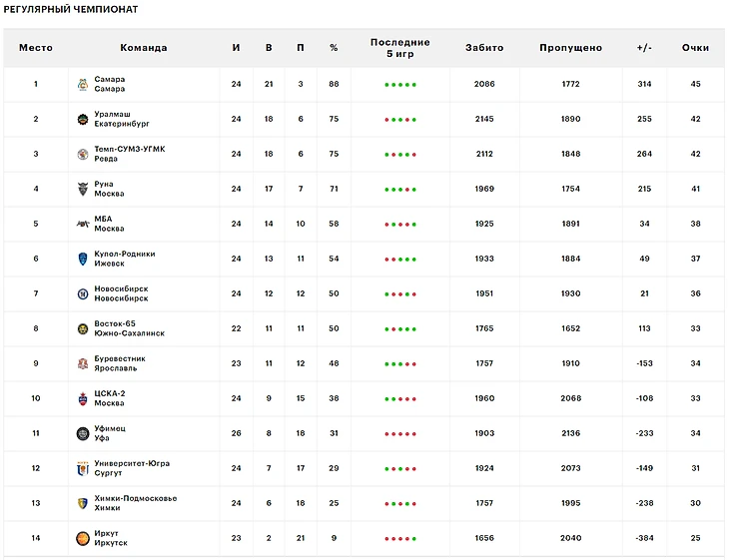Open the Буревестник team name link
Screen dimensions: 729x560
(120, 359)
